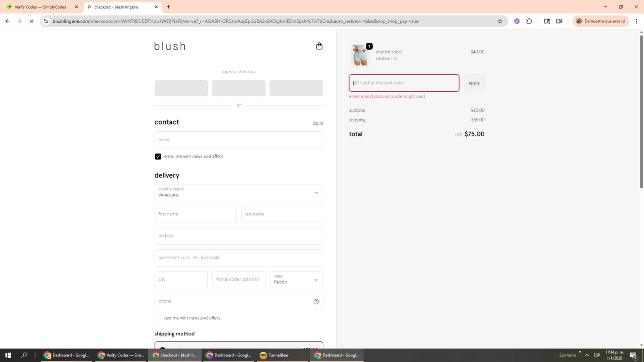Toggle text me with news and offers
644x362 pixels.
(x=158, y=318)
